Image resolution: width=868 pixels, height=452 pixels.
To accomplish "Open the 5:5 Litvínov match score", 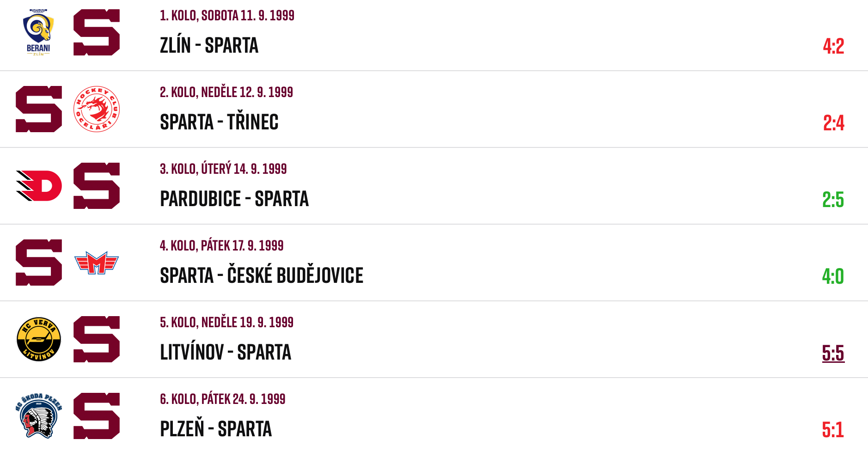I will pyautogui.click(x=833, y=353).
